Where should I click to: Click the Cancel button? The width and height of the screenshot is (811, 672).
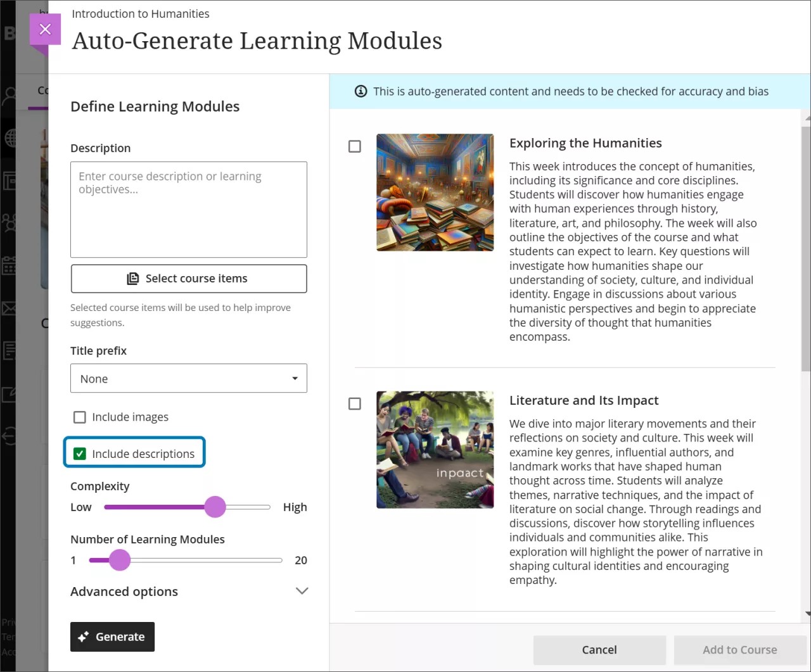tap(599, 650)
